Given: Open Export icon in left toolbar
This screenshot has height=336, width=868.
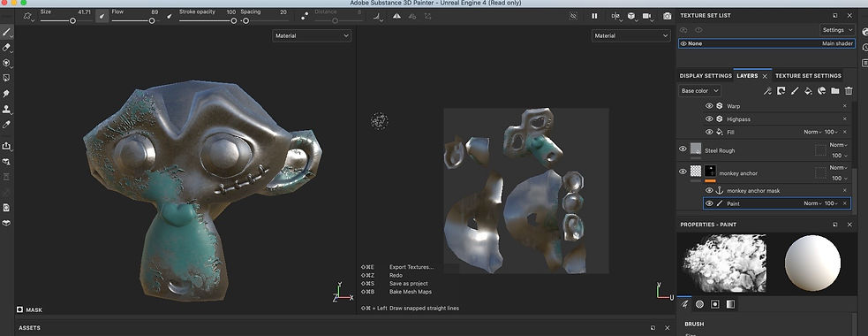Looking at the screenshot, I should (7, 147).
